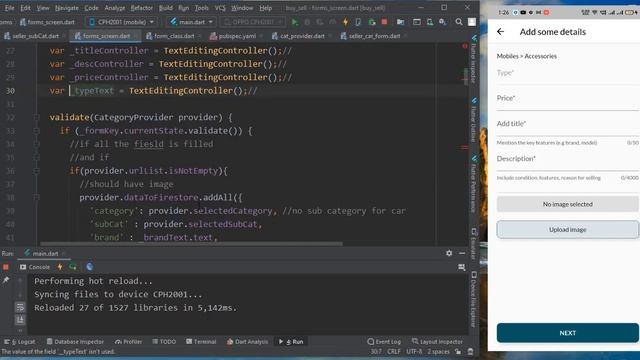Fold the if block at line 33
The height and width of the screenshot is (360, 640).
tap(36, 131)
